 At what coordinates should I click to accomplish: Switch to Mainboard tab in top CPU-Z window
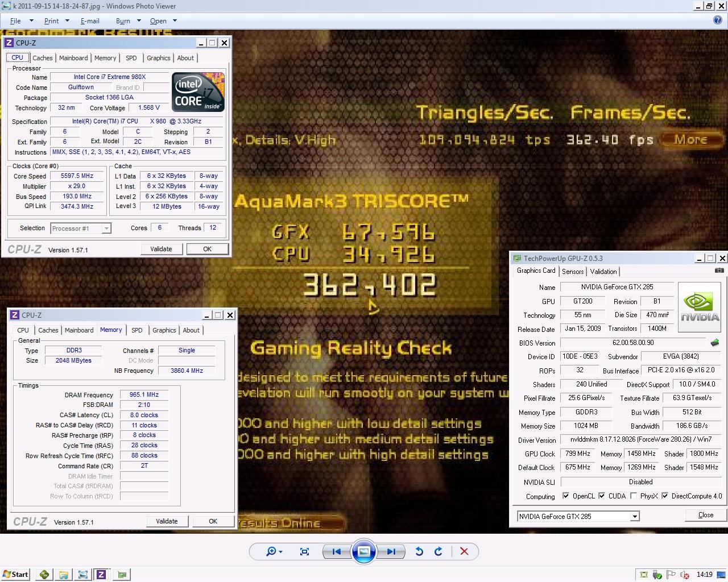point(73,58)
